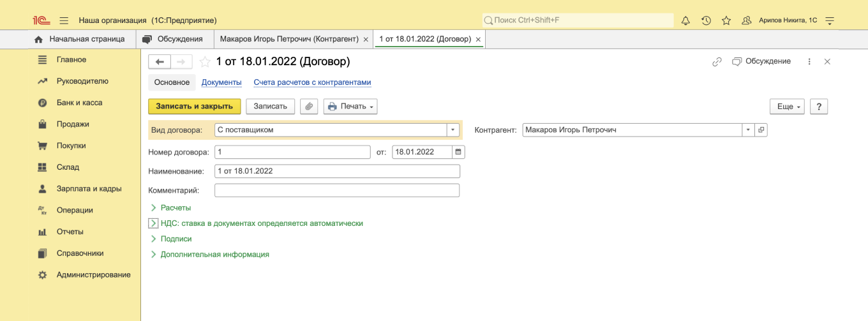Open the hamburger main menu
The width and height of the screenshot is (868, 321).
point(64,20)
